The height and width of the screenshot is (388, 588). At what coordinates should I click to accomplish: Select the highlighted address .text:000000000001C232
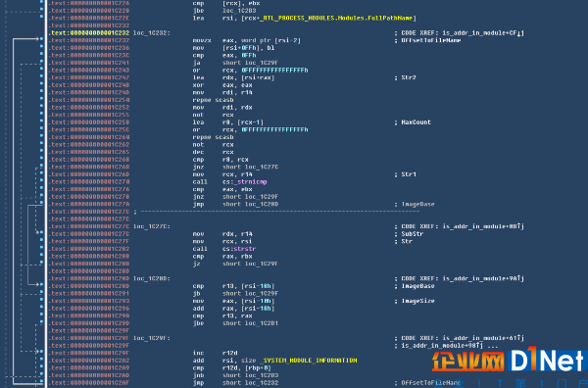click(89, 33)
